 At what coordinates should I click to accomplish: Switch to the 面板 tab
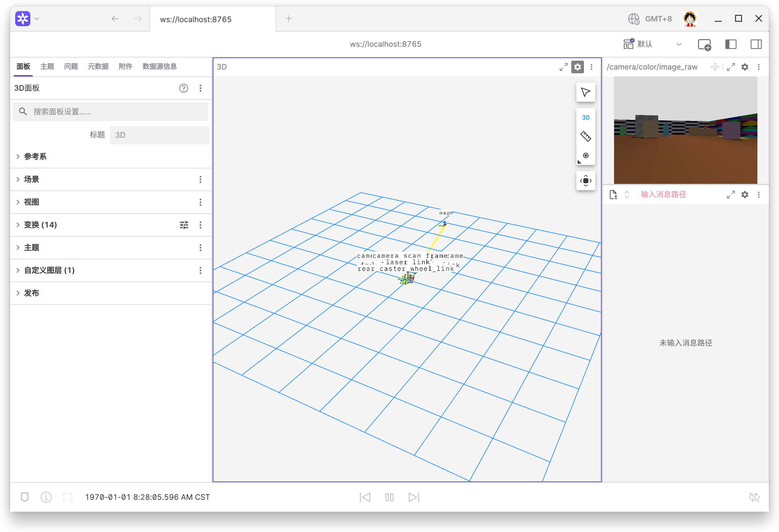pyautogui.click(x=23, y=66)
